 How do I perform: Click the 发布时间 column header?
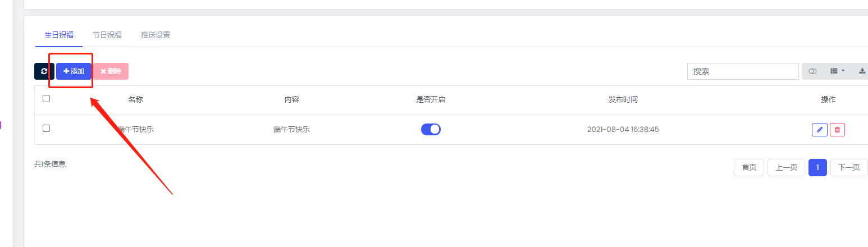pos(623,99)
